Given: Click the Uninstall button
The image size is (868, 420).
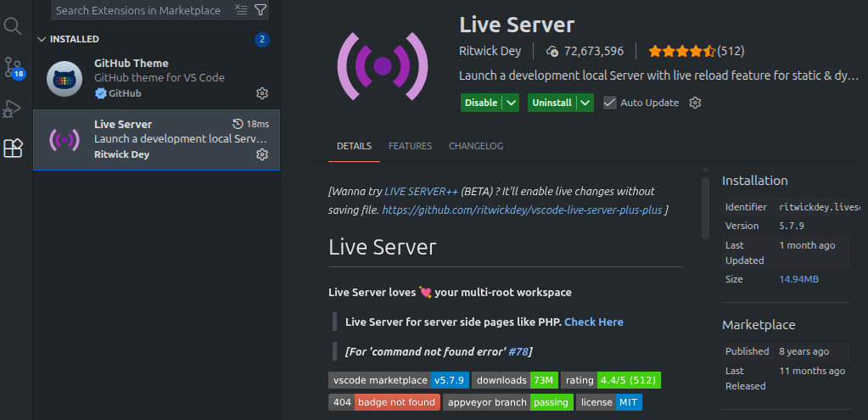Looking at the screenshot, I should pos(552,103).
